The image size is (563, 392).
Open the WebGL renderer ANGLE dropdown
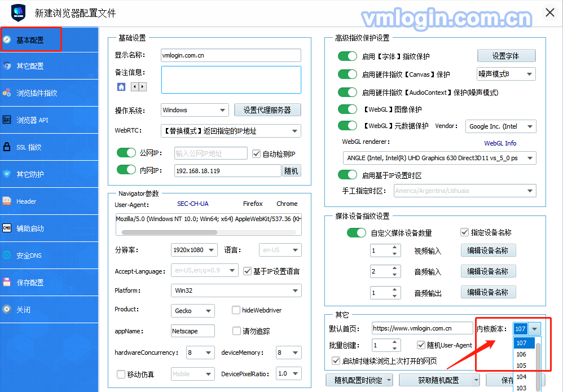tap(439, 158)
